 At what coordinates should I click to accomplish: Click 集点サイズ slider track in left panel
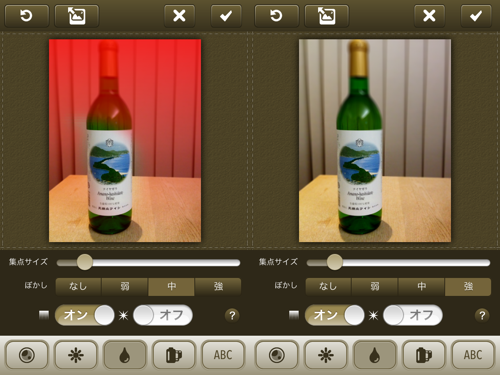tap(148, 263)
